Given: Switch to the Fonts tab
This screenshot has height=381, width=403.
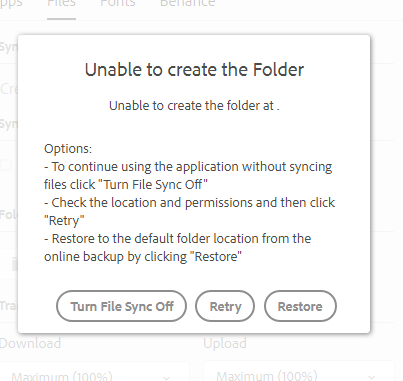Looking at the screenshot, I should click(118, 3).
